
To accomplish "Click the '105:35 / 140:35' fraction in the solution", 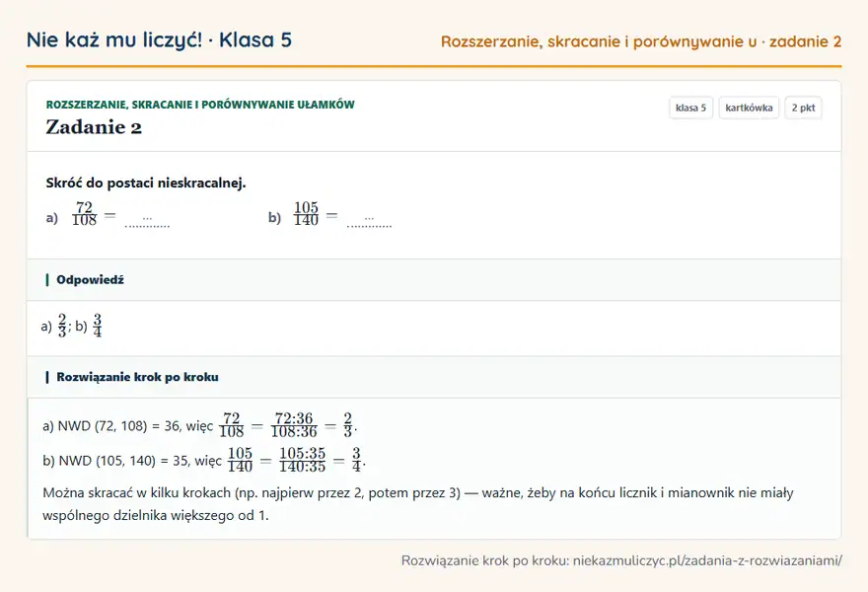I will click(302, 460).
